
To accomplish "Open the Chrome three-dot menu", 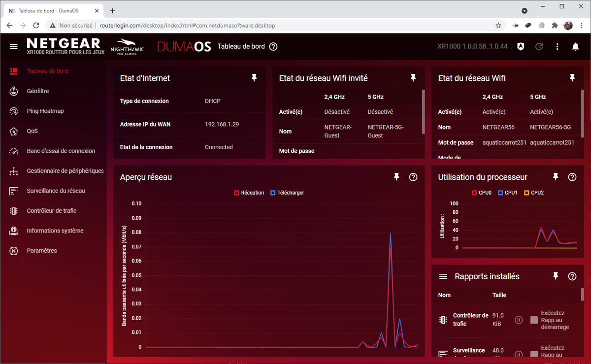I will 582,25.
